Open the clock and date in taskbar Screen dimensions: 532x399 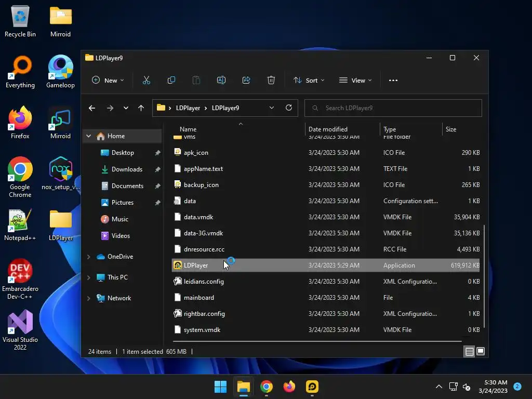(493, 387)
